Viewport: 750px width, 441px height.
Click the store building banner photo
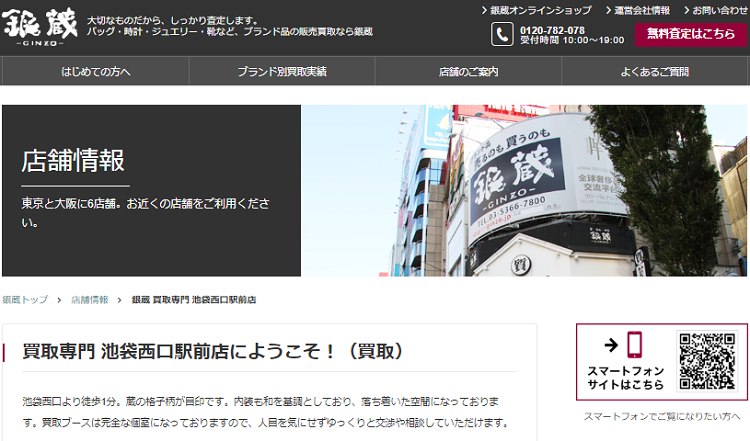pos(524,190)
